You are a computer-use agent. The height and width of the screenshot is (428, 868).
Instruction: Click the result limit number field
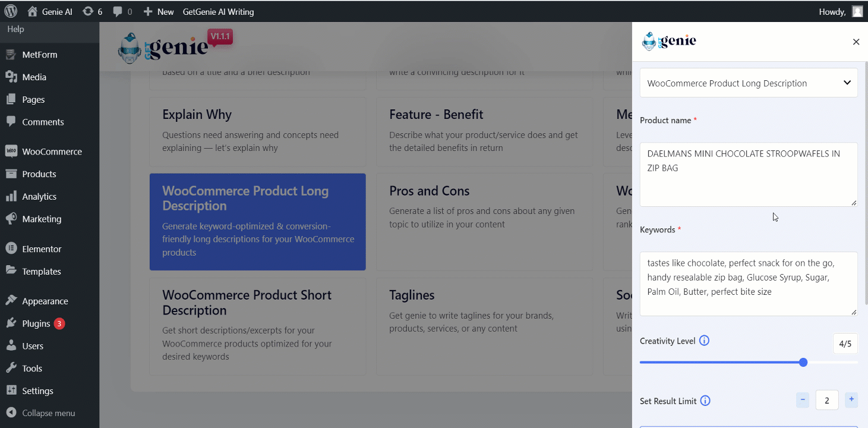coord(827,400)
